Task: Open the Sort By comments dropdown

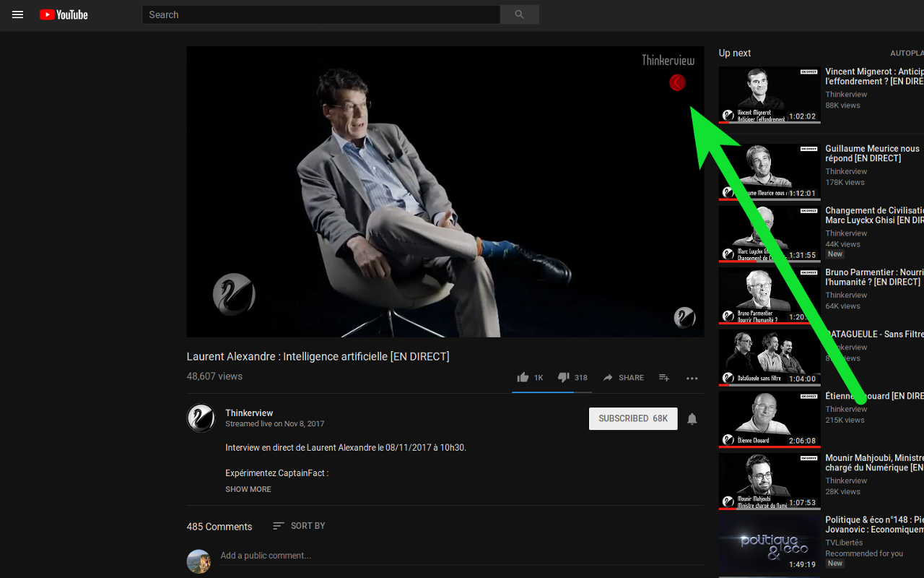Action: point(299,526)
